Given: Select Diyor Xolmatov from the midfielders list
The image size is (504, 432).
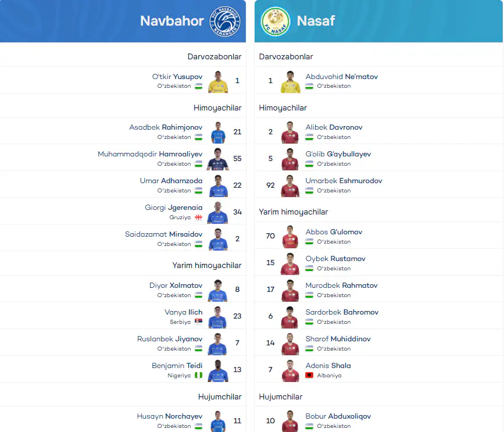Looking at the screenshot, I should 176,285.
